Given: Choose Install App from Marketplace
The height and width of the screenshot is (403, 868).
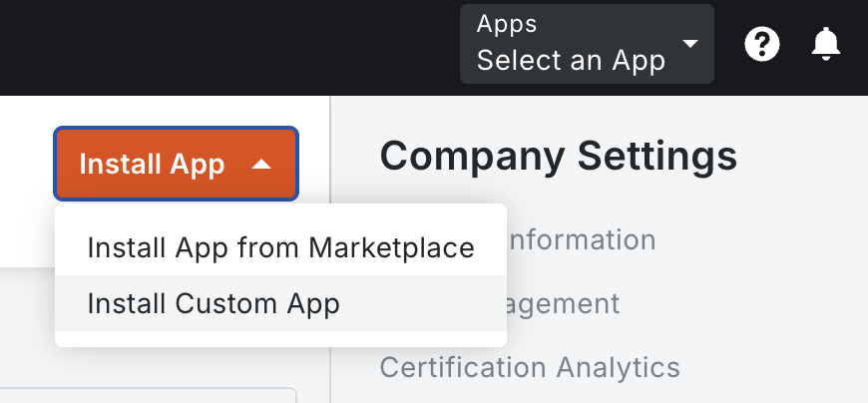Looking at the screenshot, I should (280, 247).
